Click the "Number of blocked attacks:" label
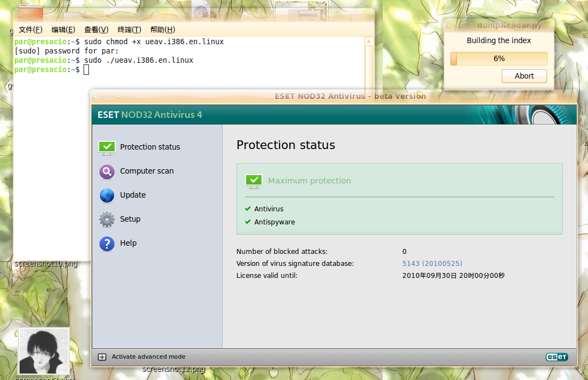 pyautogui.click(x=282, y=251)
